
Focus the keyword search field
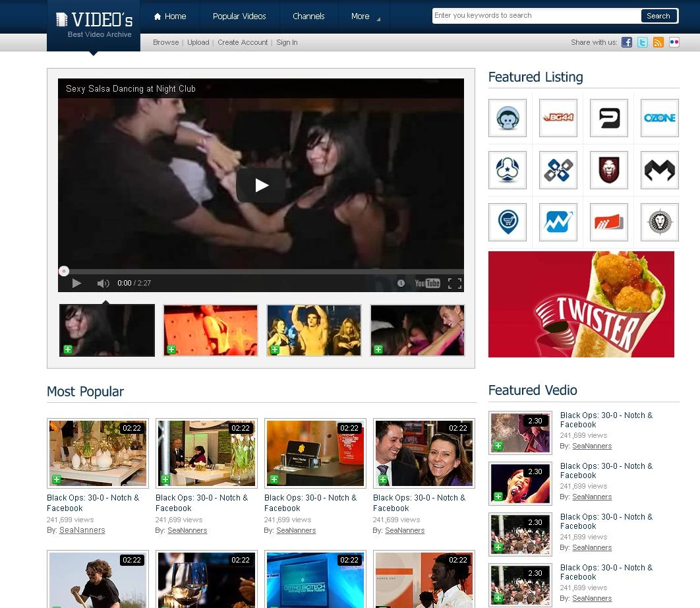(536, 16)
